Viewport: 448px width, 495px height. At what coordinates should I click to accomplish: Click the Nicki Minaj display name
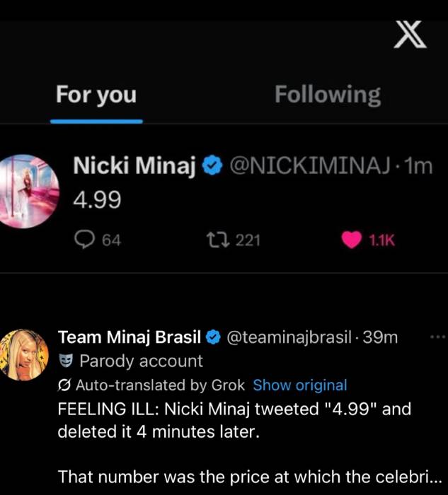(134, 167)
